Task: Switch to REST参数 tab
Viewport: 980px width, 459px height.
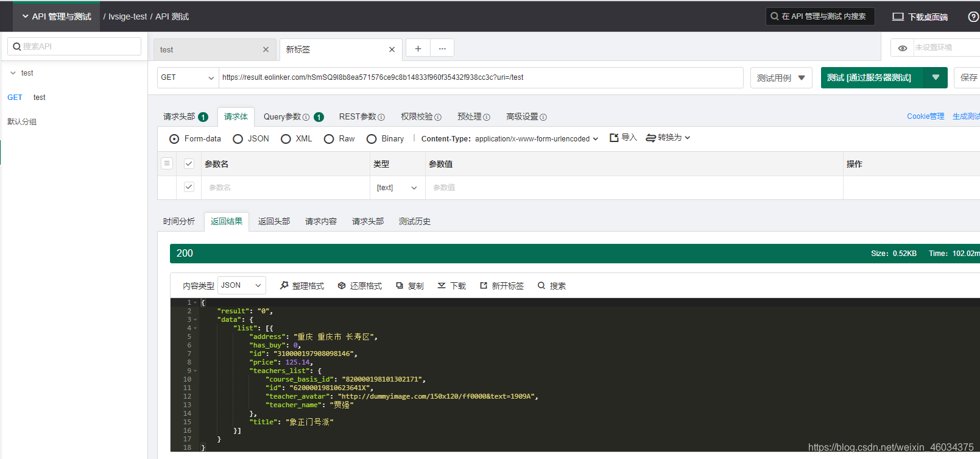Action: click(x=362, y=116)
